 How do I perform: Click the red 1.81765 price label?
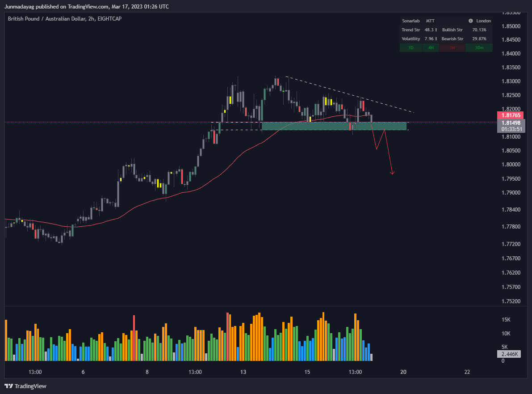click(x=511, y=115)
